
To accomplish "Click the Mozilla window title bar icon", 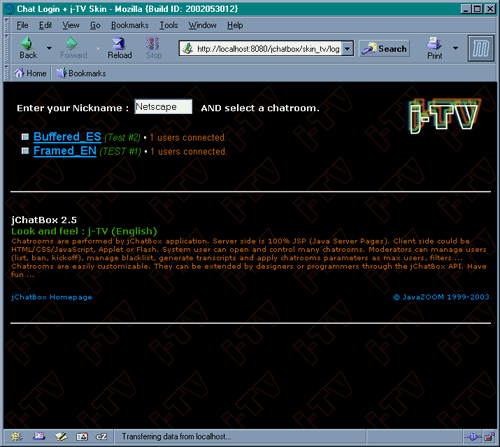I will (11, 9).
